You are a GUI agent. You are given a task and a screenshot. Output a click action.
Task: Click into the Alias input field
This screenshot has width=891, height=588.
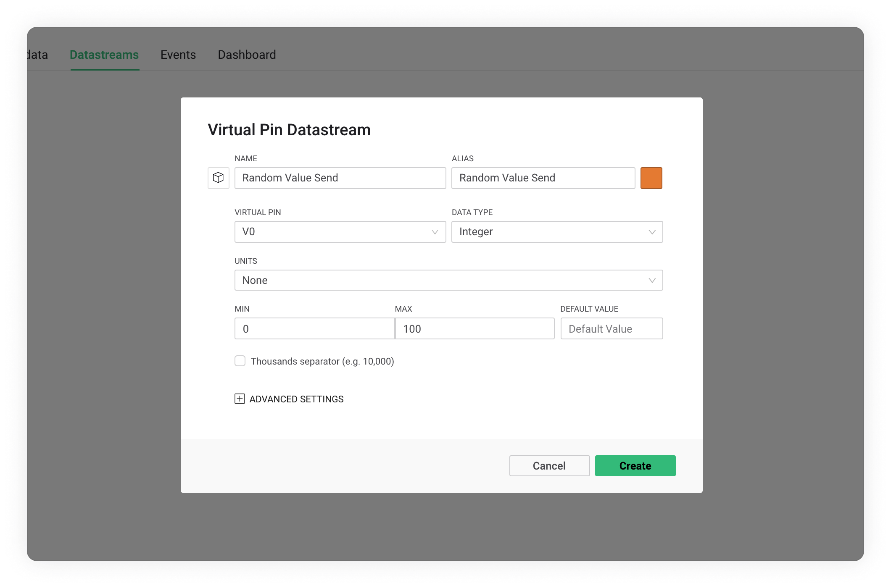point(543,178)
